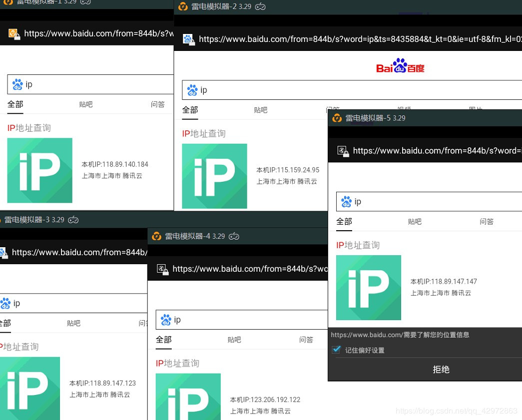This screenshot has width=522, height=420.
Task: Click the site security icon in 雷电模拟器-2 address bar
Action: [189, 39]
